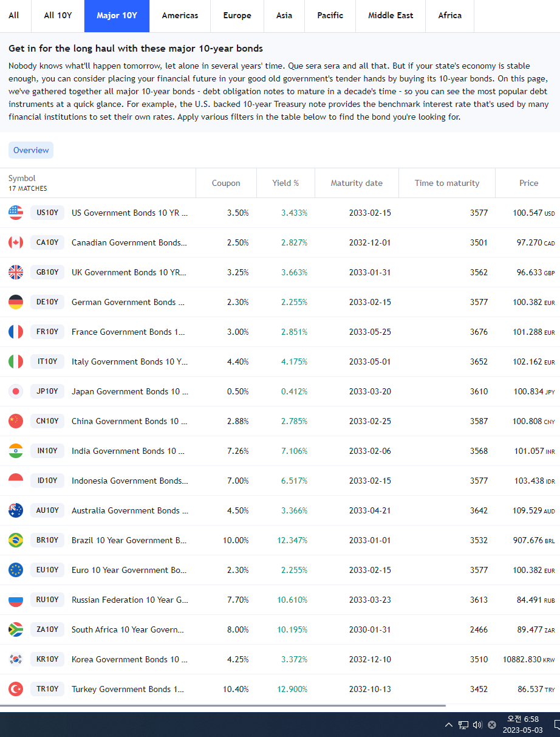
Task: Switch to the All tab
Action: pos(14,16)
